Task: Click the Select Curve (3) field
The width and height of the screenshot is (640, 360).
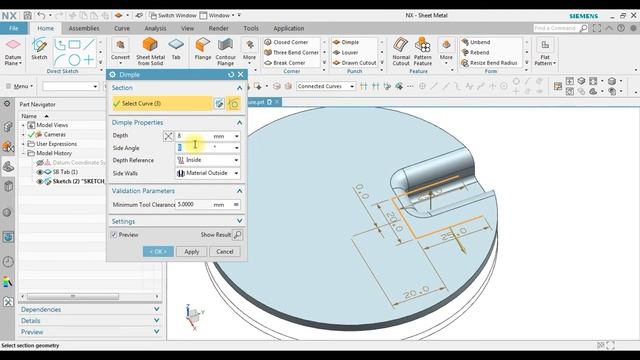Action: pyautogui.click(x=162, y=104)
